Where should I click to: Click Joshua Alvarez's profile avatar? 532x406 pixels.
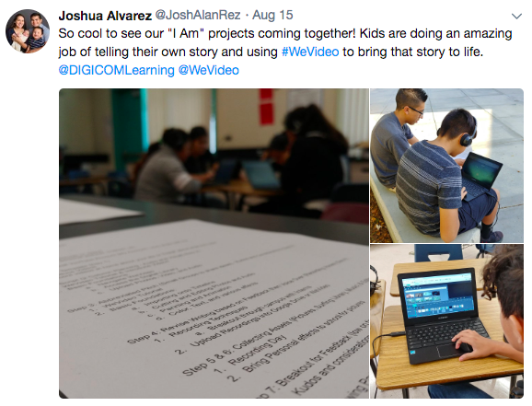point(28,31)
